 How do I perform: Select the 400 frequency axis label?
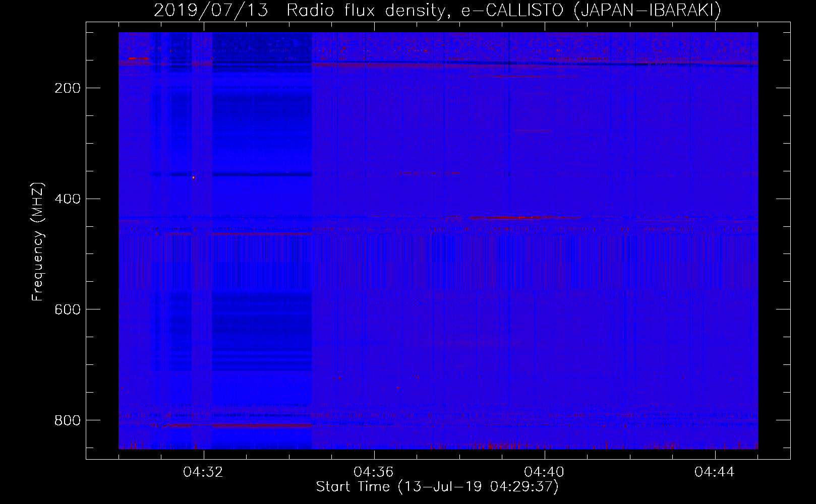point(68,199)
